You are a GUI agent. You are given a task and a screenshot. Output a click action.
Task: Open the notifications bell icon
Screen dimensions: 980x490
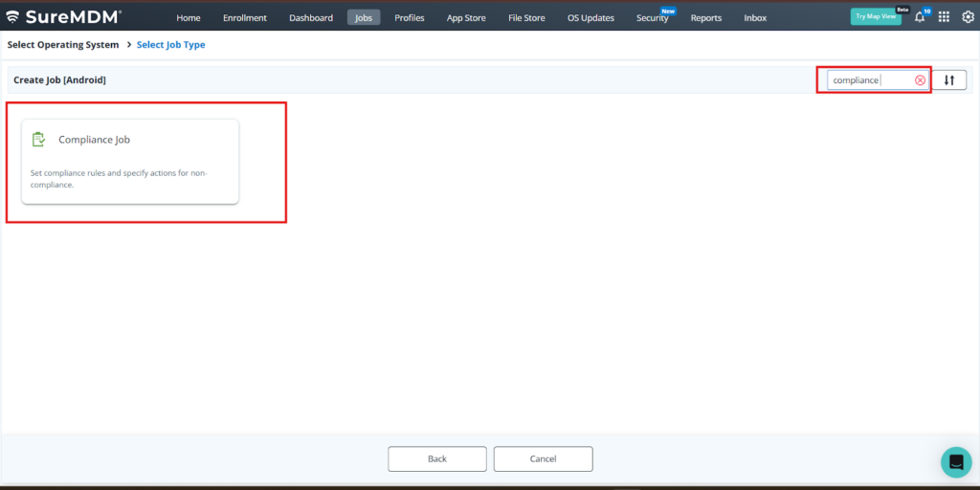click(920, 17)
